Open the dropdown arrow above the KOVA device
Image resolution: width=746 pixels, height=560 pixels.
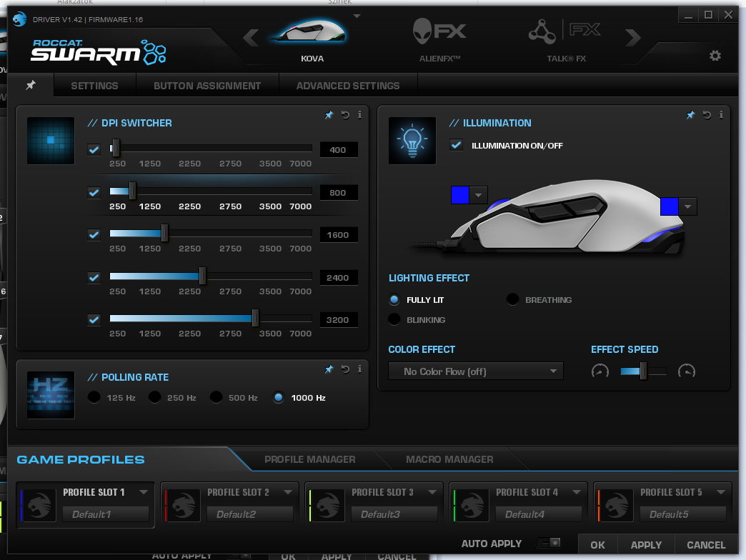point(357,16)
